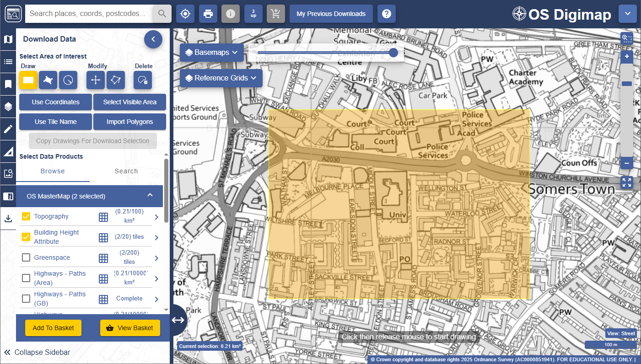Click the basemap opacity slider handle
The height and width of the screenshot is (364, 641).
click(x=393, y=53)
